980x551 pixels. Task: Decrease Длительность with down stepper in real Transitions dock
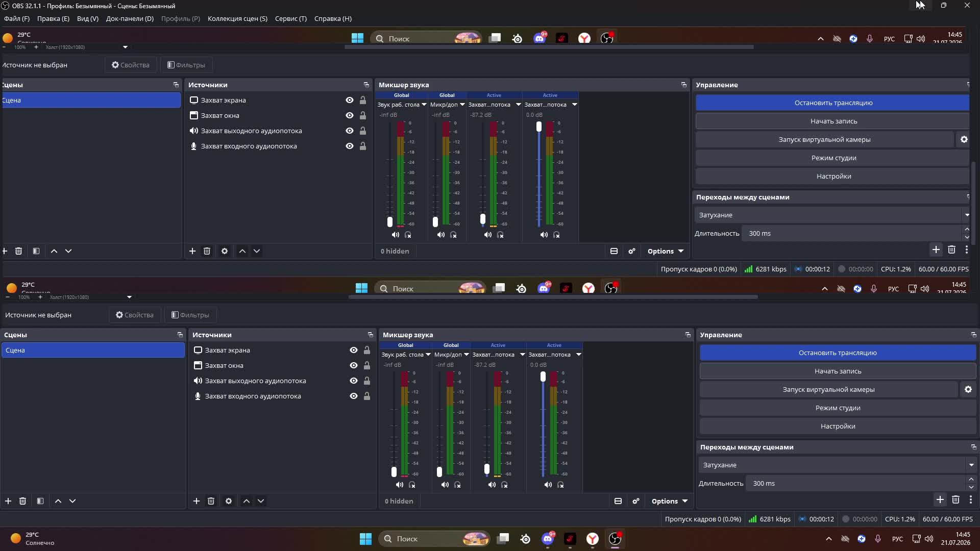pyautogui.click(x=971, y=487)
